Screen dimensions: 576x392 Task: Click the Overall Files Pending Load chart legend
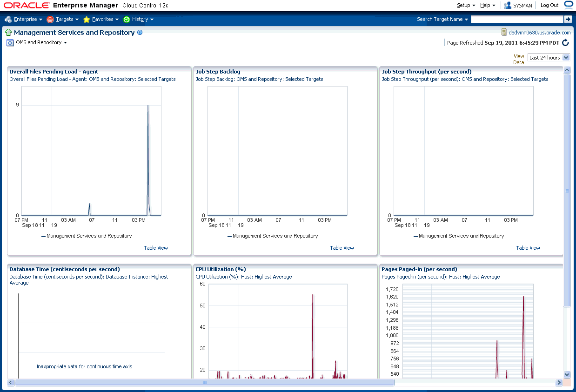[x=87, y=236]
